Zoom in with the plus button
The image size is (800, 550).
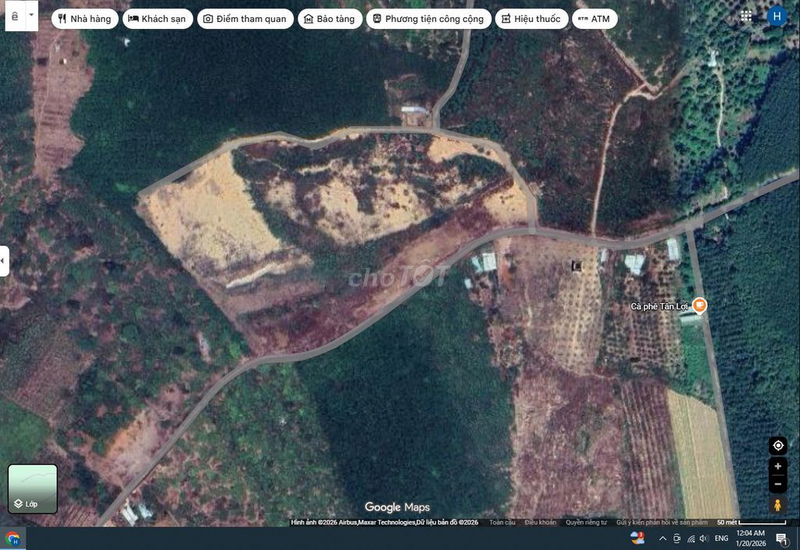tap(778, 467)
